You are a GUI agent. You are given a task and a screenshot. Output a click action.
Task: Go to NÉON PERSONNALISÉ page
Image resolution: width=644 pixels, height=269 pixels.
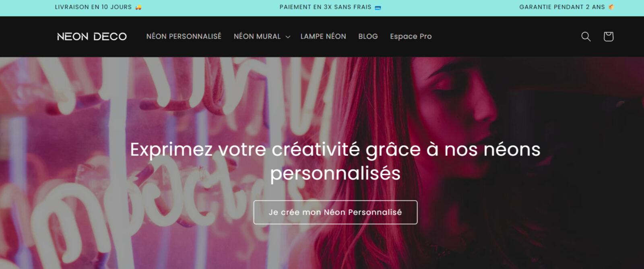184,36
